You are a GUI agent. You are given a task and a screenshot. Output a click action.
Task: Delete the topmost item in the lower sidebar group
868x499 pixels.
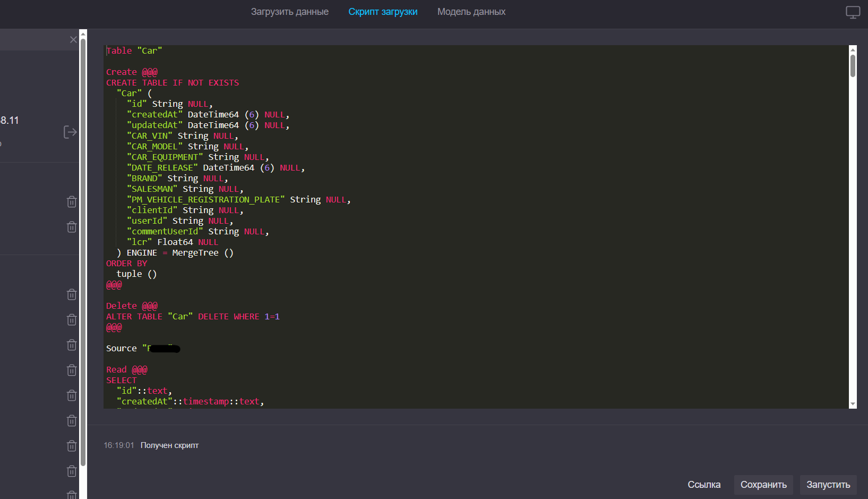(72, 295)
